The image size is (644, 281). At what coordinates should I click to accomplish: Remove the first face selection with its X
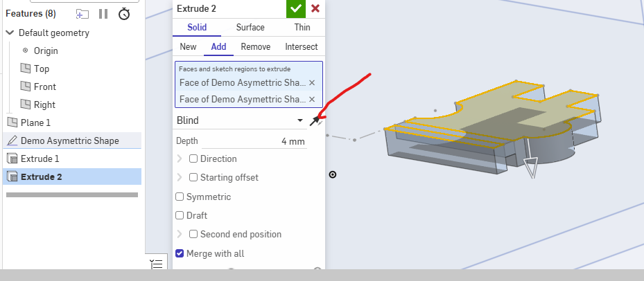tap(312, 83)
